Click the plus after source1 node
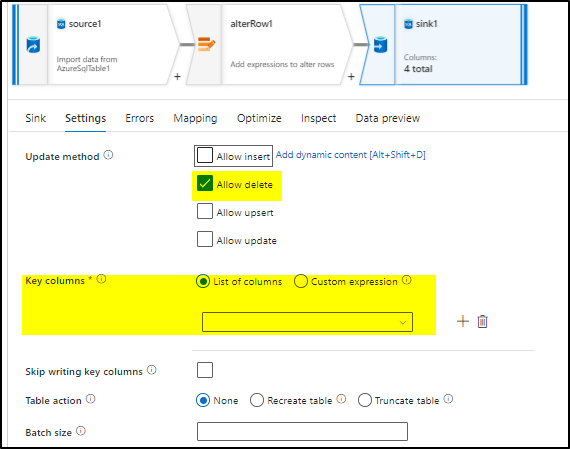570x449 pixels. click(177, 77)
